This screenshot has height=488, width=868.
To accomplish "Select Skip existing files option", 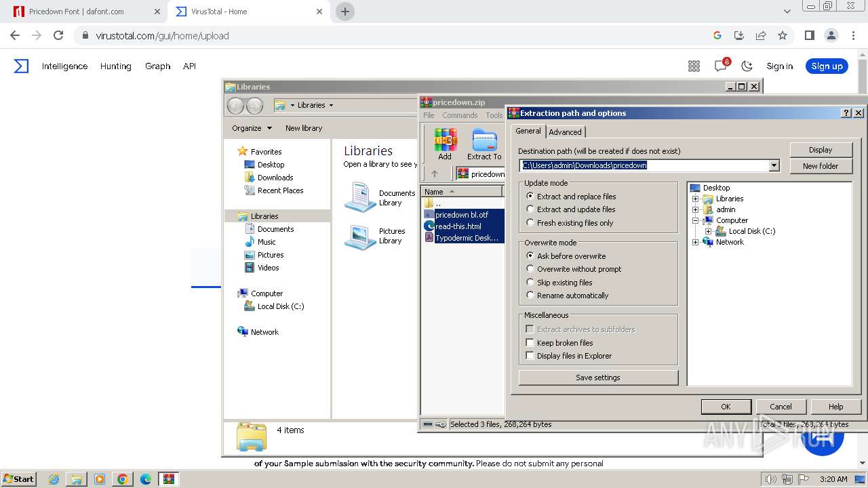I will 530,282.
